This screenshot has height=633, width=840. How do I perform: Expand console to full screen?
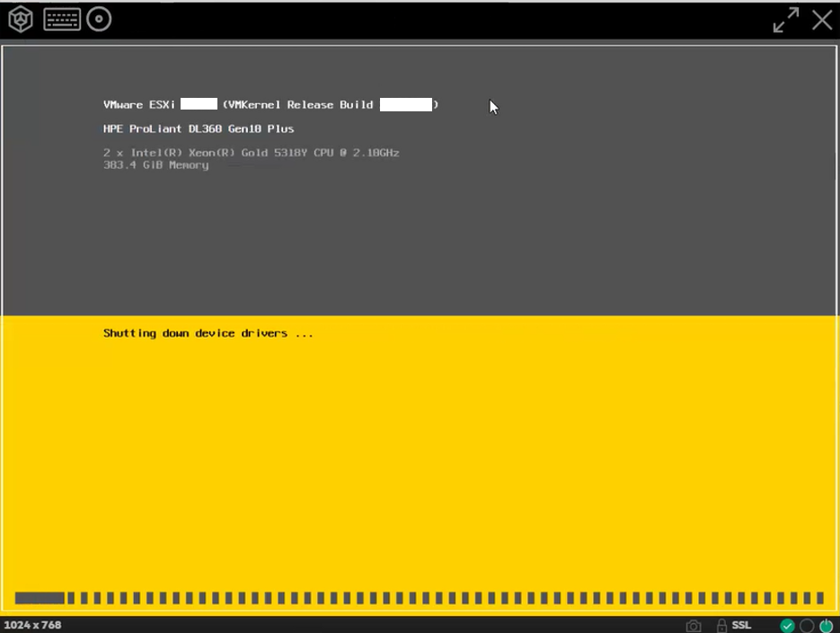click(x=786, y=21)
